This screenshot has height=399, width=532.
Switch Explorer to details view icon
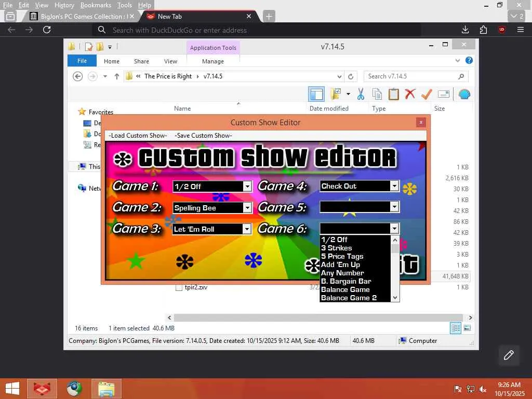pos(455,328)
